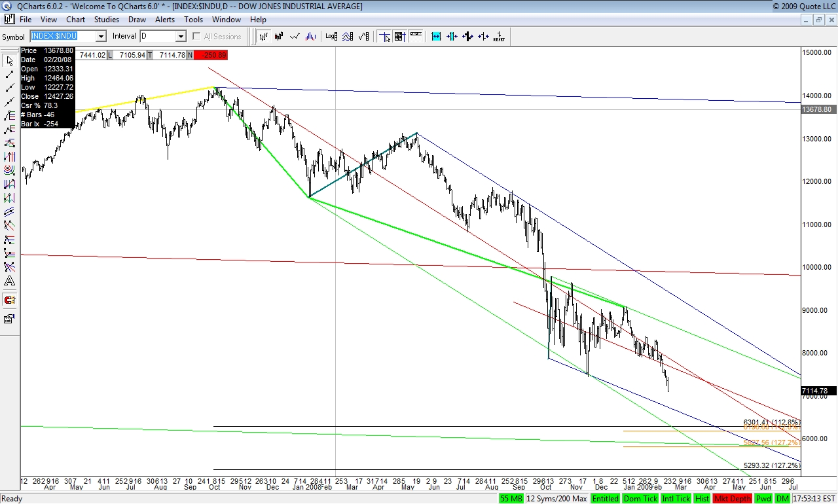Open the Studies menu
Screen dimensions: 838x504
pyautogui.click(x=107, y=20)
